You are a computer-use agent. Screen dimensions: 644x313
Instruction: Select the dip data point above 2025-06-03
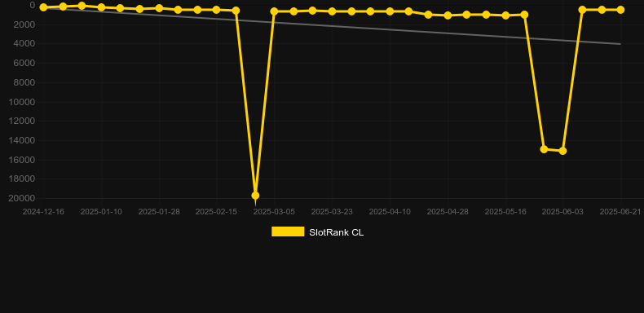pyautogui.click(x=562, y=151)
